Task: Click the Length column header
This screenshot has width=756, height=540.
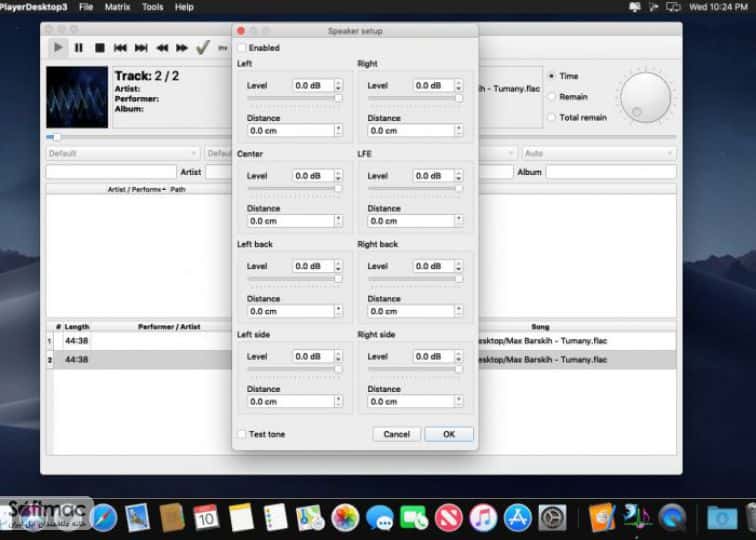Action: pyautogui.click(x=77, y=326)
